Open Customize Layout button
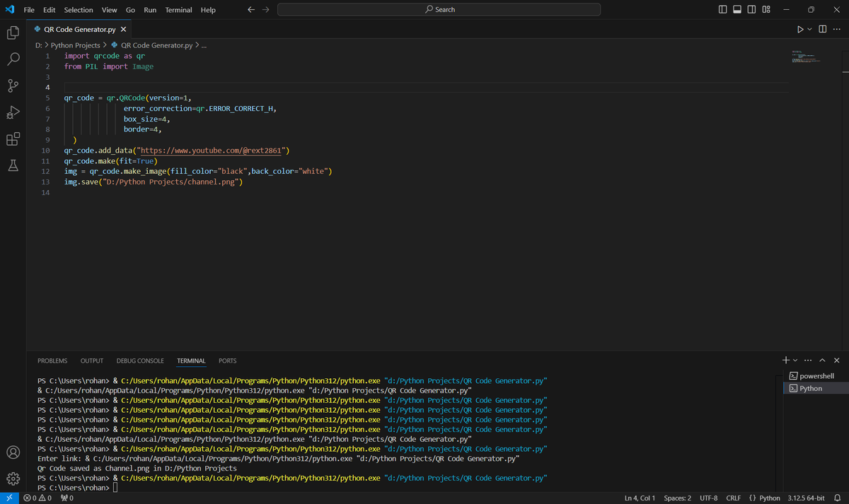Viewport: 849px width, 504px height. tap(766, 10)
